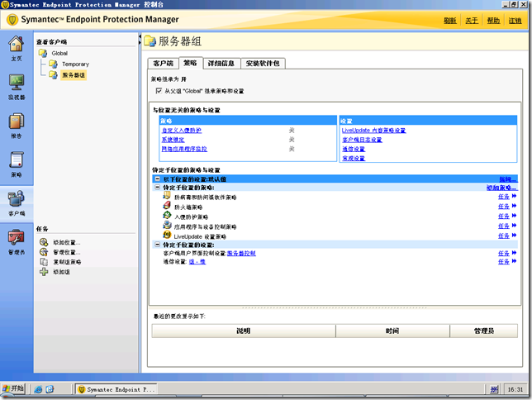Click the 服务器组 folder icon in tree
Screen dimensions: 532x400
coord(53,74)
